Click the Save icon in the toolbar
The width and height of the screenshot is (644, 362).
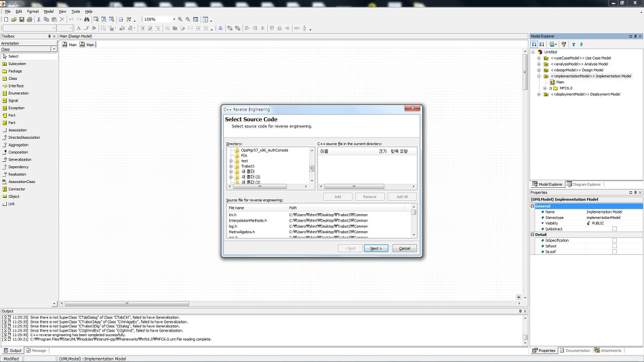click(21, 20)
